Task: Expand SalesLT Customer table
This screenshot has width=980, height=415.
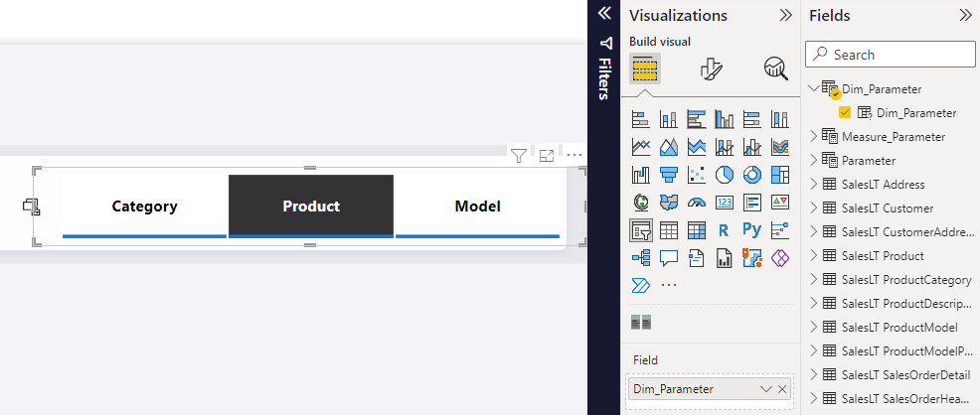Action: click(813, 207)
